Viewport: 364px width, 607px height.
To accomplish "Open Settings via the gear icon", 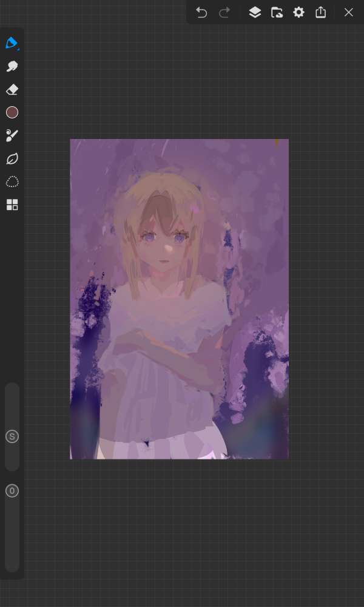I will click(x=298, y=12).
